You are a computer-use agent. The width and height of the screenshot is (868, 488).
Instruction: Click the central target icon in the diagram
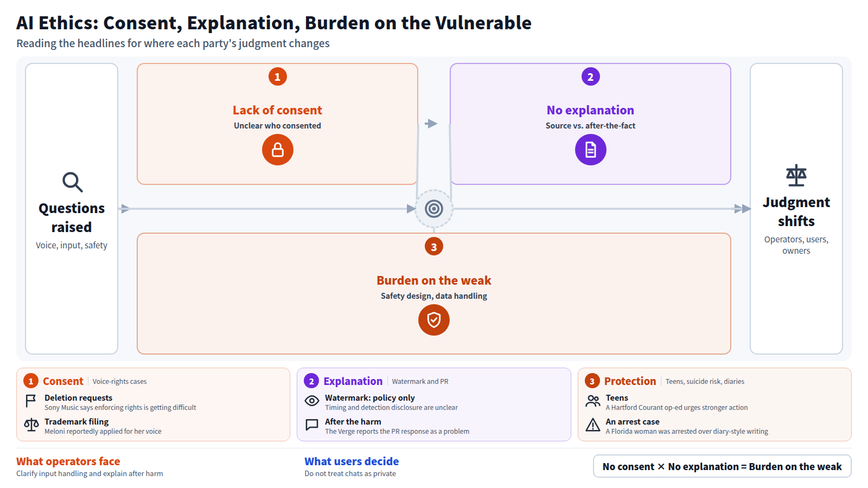click(x=434, y=209)
